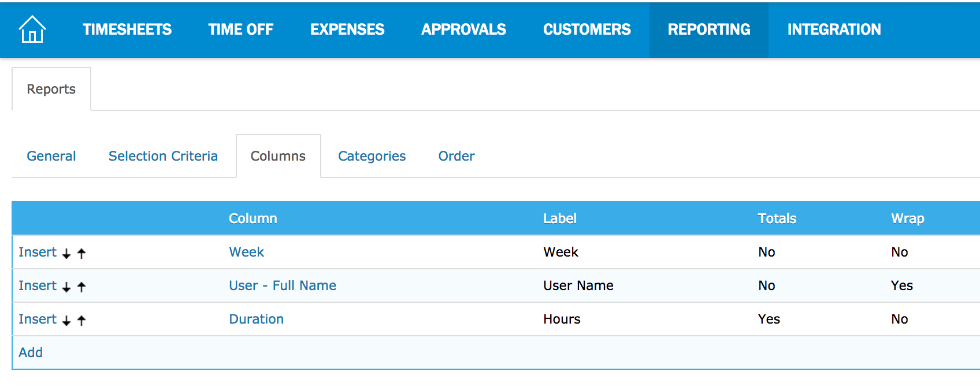Move the Duration row up

tap(81, 320)
